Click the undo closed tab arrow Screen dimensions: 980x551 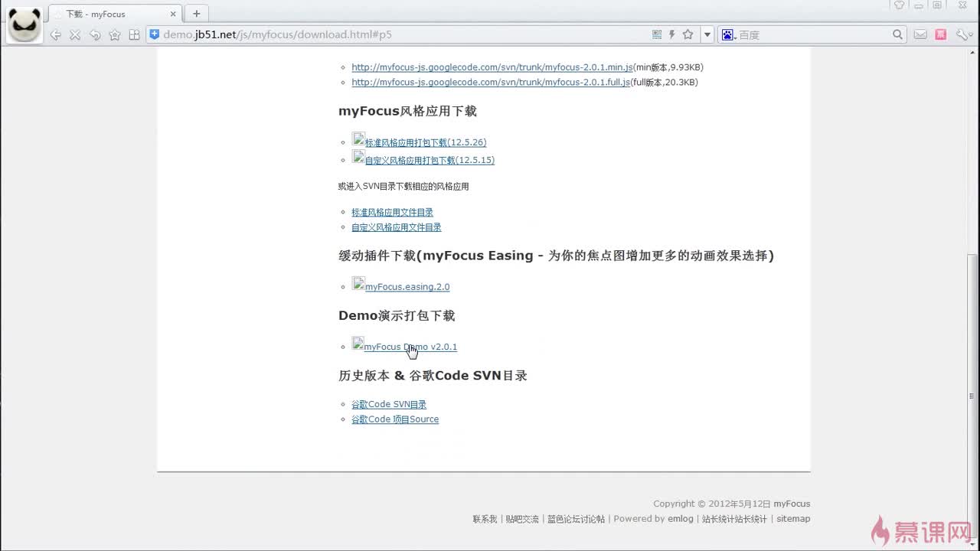(x=95, y=34)
